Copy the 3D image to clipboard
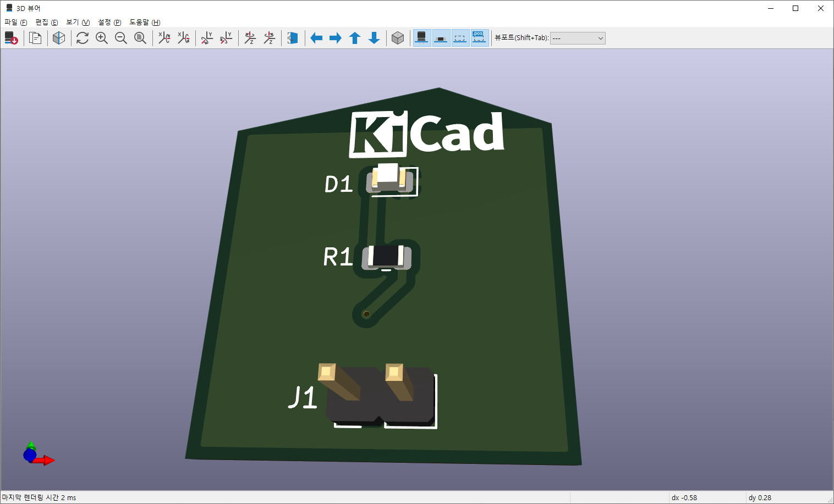The width and height of the screenshot is (834, 504). pos(35,38)
